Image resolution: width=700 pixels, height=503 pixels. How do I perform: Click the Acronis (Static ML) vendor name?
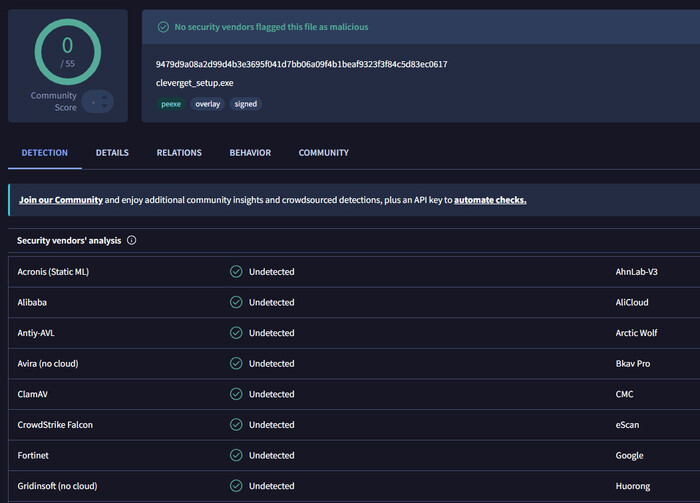tap(53, 272)
